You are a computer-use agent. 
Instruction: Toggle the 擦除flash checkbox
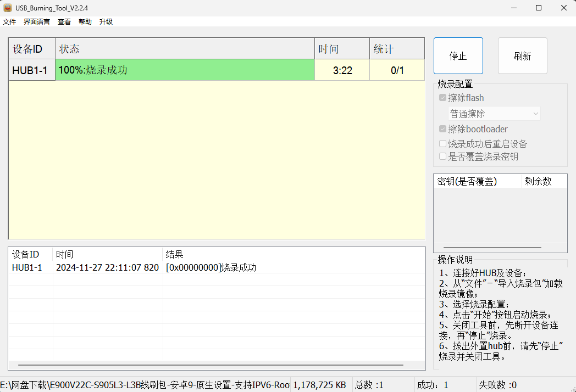point(442,97)
